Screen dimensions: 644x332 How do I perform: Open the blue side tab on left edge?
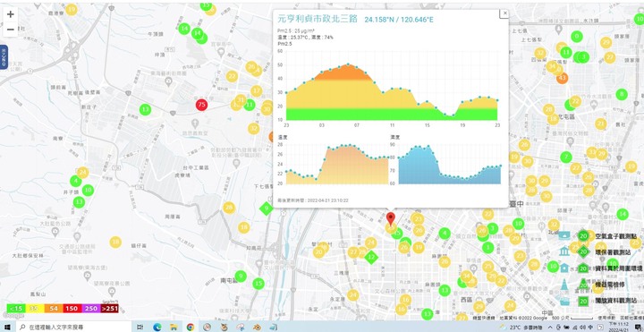pyautogui.click(x=4, y=56)
